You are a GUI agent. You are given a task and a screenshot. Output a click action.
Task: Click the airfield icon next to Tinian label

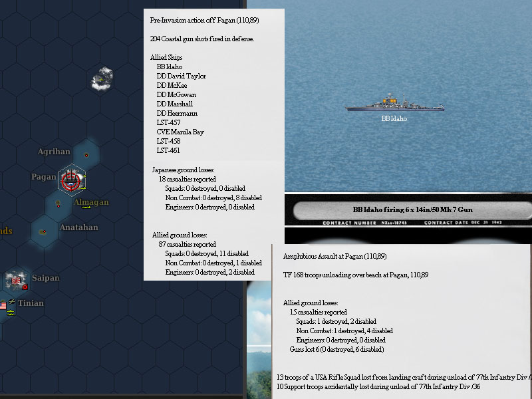(12, 301)
